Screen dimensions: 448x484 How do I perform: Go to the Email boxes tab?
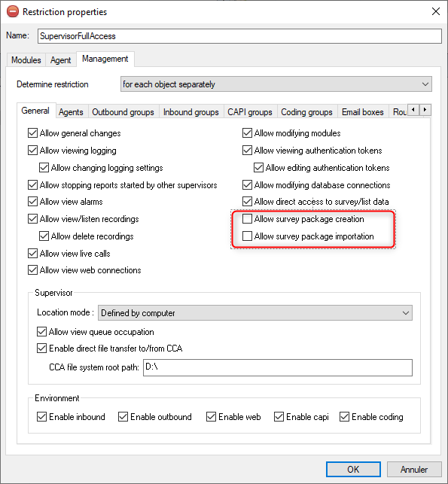pos(363,112)
